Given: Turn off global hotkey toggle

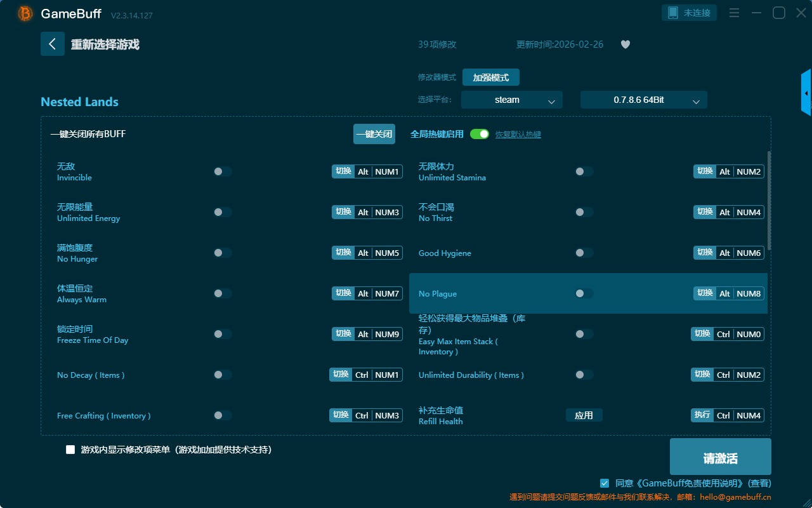Looking at the screenshot, I should click(480, 134).
